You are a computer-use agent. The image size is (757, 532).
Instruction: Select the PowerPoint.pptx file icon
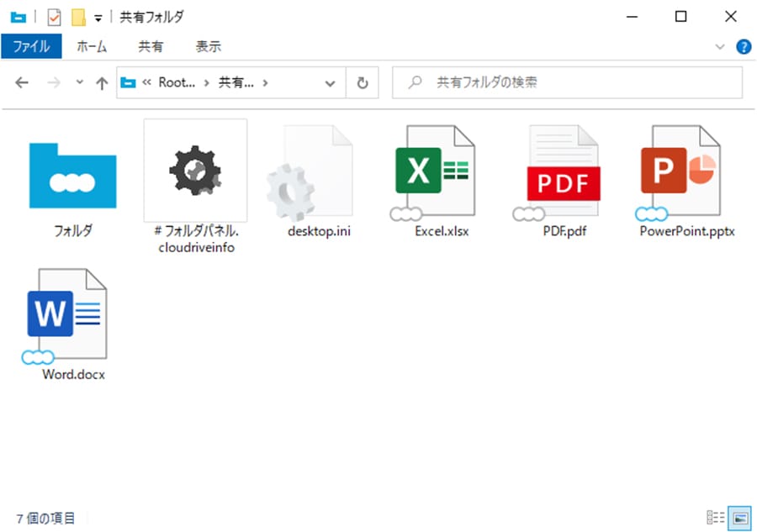pos(678,172)
